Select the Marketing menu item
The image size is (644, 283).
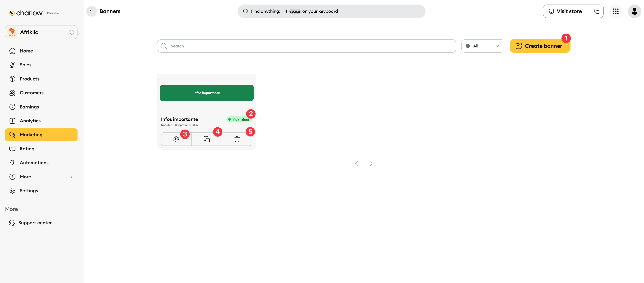tap(41, 135)
